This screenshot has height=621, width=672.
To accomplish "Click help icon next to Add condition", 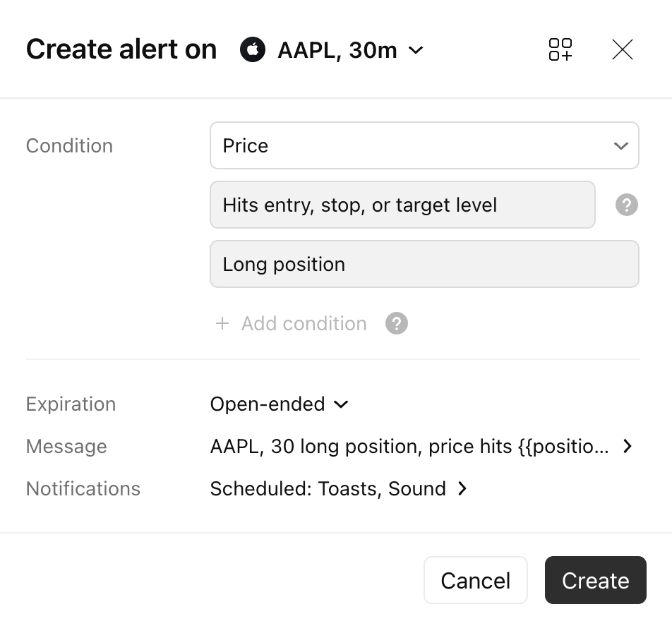I will (397, 323).
